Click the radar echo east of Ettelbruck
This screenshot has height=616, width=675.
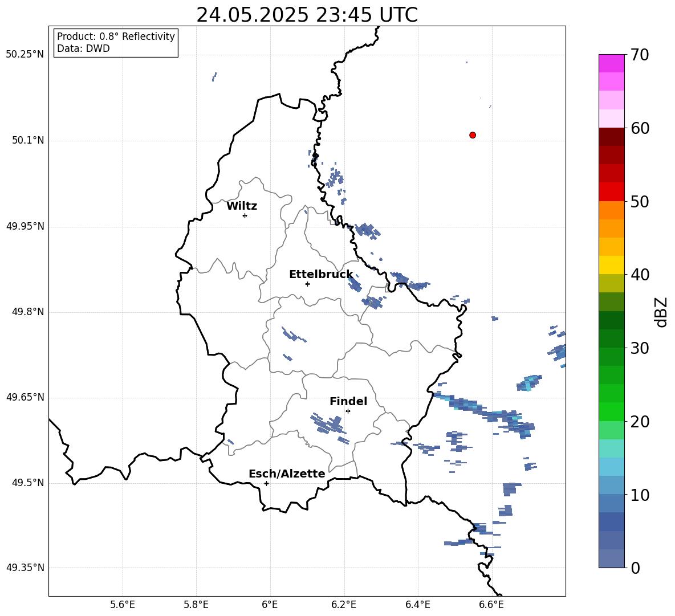tap(355, 284)
